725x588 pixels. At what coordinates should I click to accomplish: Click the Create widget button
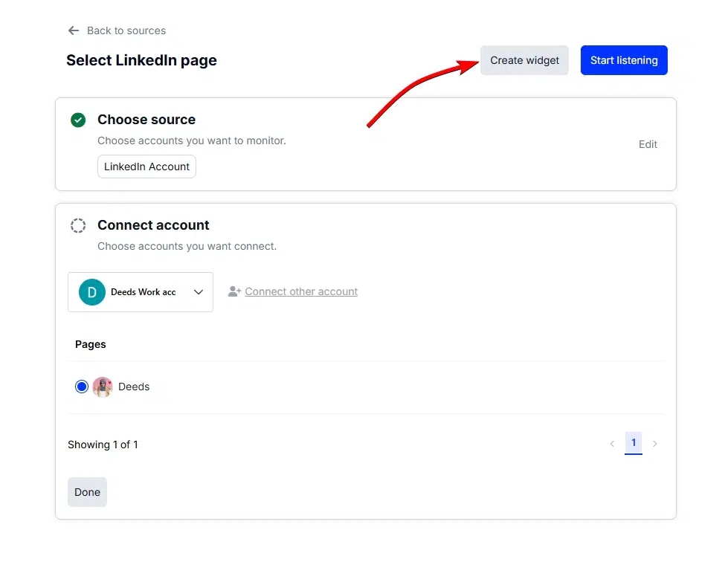coord(524,60)
